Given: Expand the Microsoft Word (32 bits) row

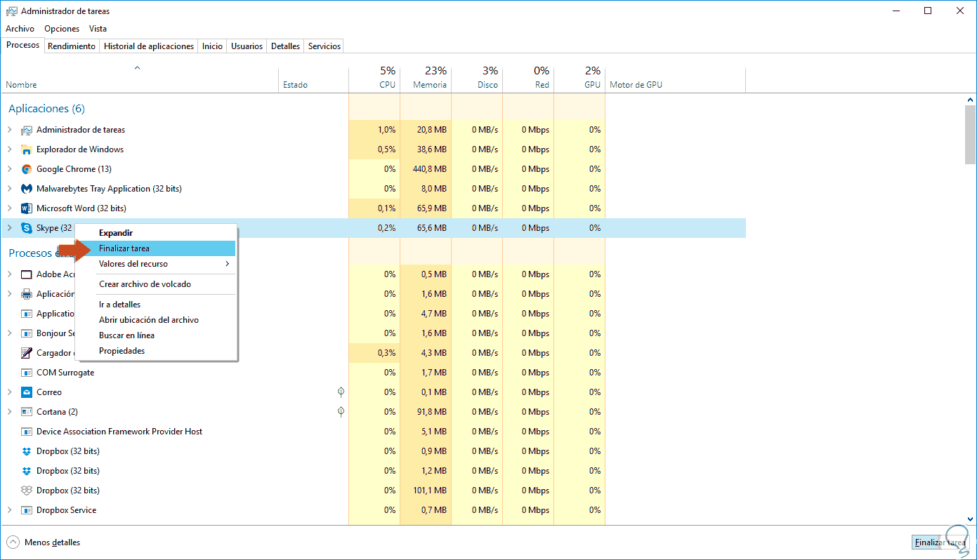Looking at the screenshot, I should 9,208.
